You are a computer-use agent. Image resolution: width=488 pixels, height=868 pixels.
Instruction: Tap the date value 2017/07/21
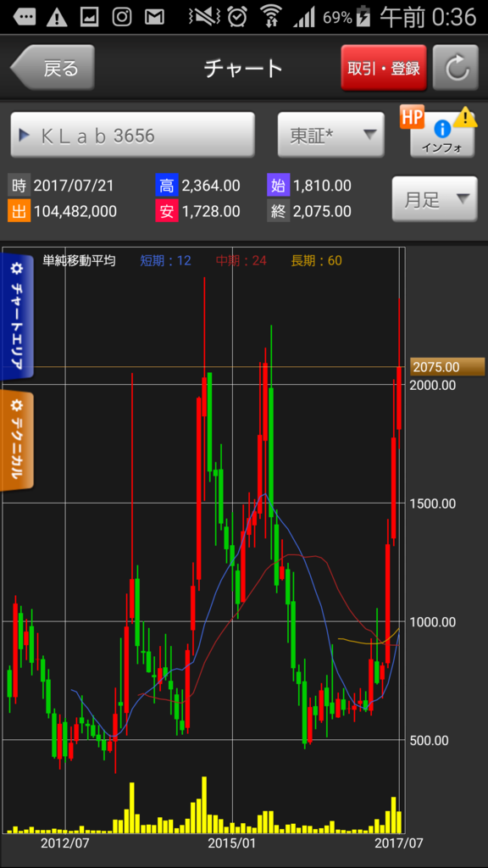(74, 186)
